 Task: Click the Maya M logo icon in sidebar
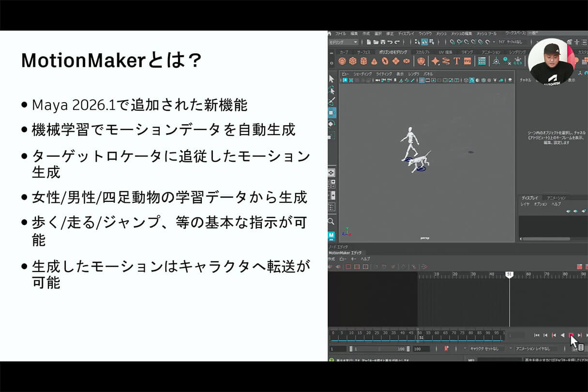332,236
